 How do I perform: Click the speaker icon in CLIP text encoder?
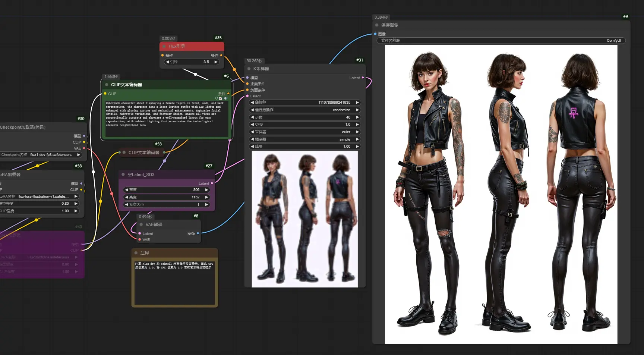pos(225,98)
